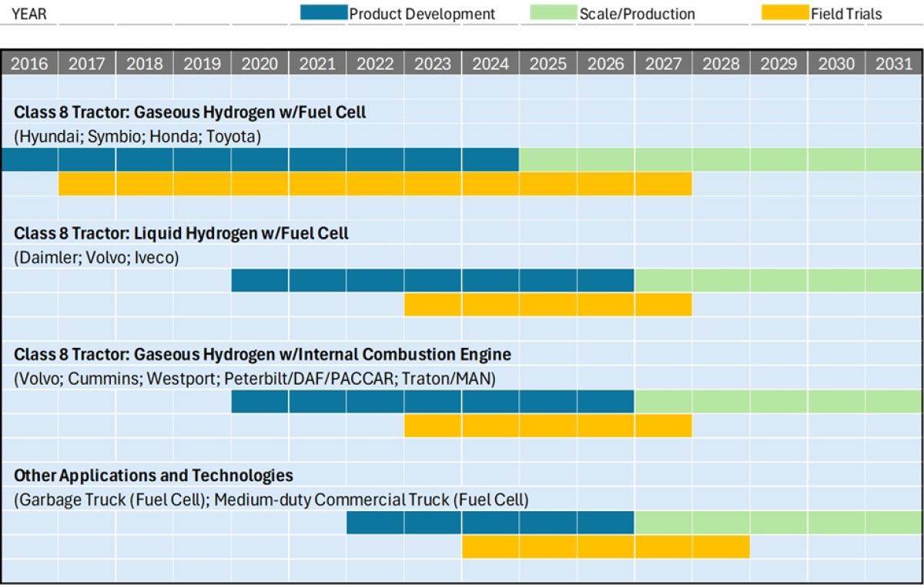This screenshot has width=924, height=585.
Task: Select the 2016 year header cell
Action: [x=29, y=64]
